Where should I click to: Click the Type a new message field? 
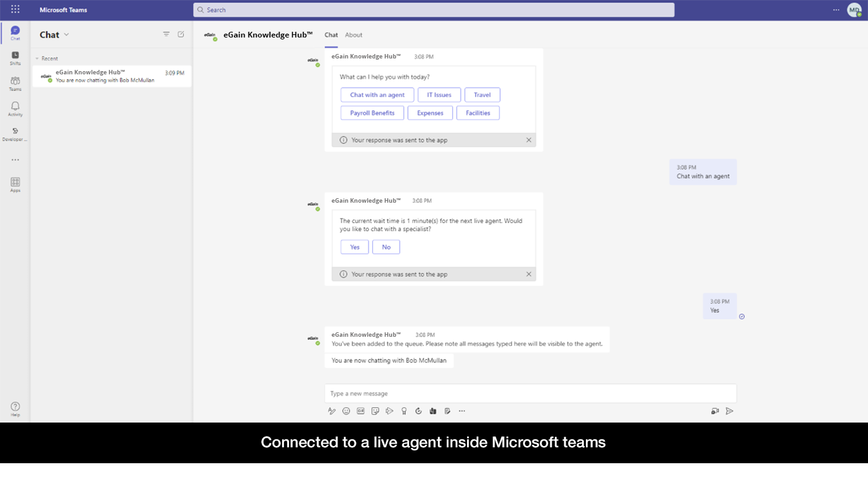pos(531,393)
